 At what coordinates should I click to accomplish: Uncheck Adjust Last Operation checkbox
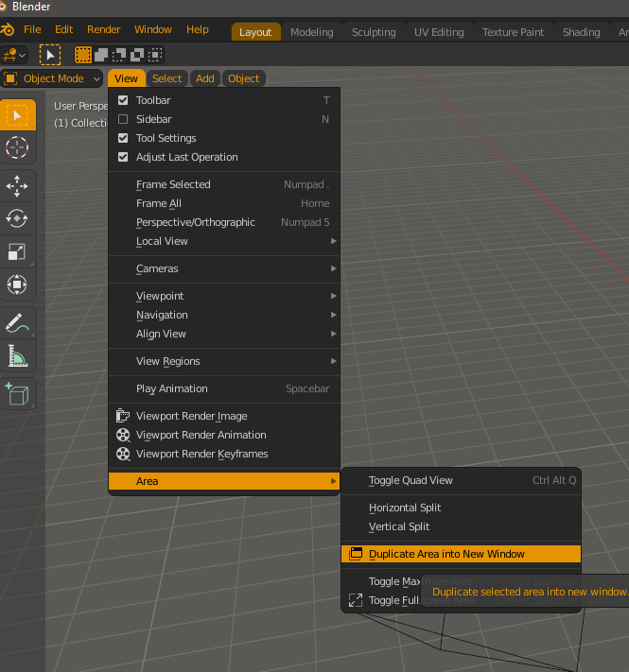coord(123,157)
